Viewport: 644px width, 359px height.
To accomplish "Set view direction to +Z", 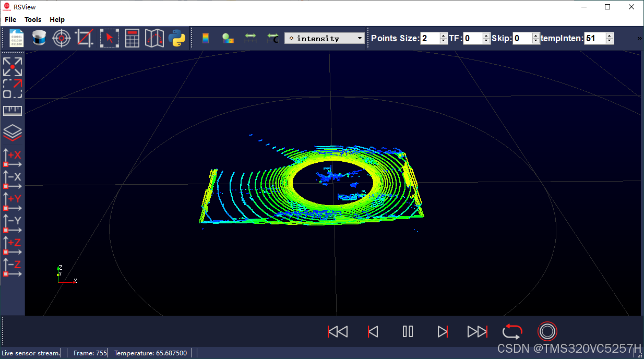I will (x=13, y=245).
